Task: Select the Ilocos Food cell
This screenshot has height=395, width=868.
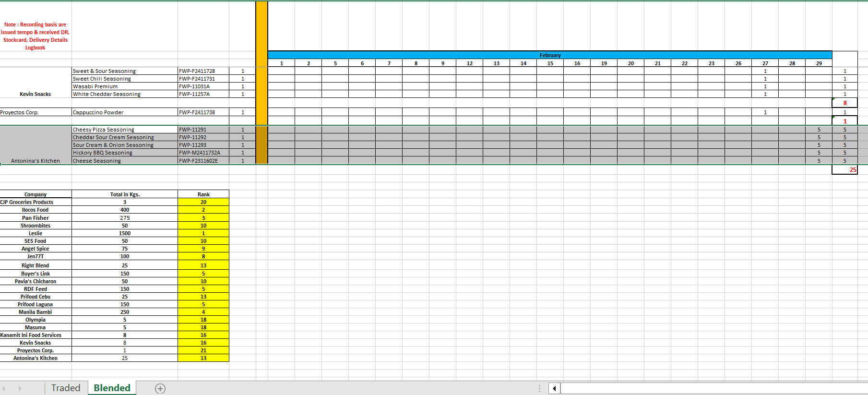Action: click(36, 210)
